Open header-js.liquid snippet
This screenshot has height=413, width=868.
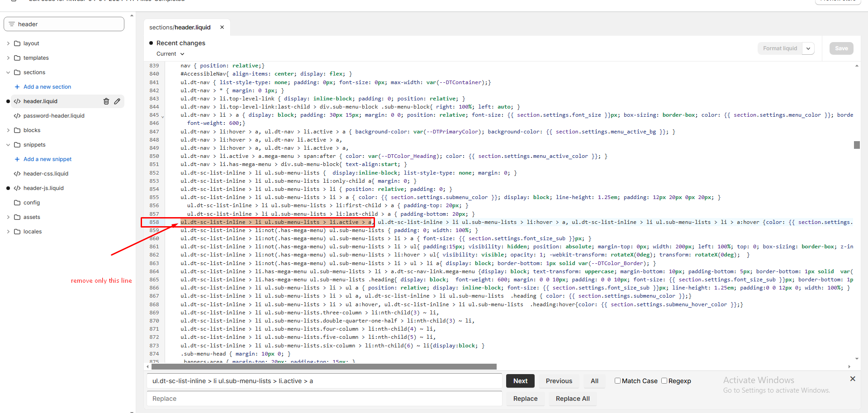click(43, 188)
